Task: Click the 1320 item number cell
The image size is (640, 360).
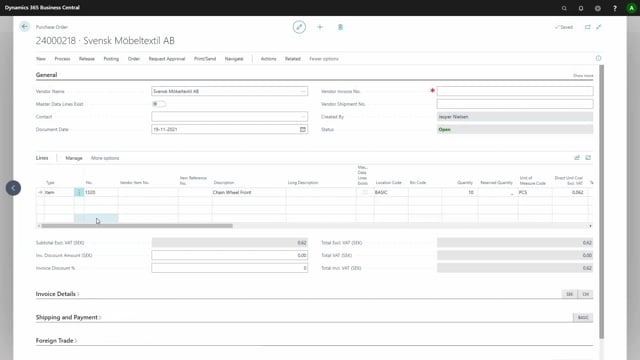Action: 101,192
